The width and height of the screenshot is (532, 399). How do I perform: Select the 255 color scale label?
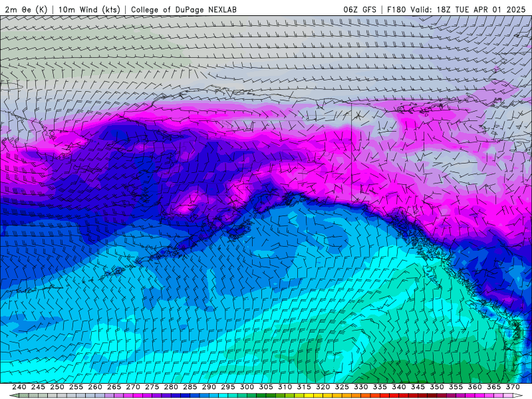click(76, 387)
